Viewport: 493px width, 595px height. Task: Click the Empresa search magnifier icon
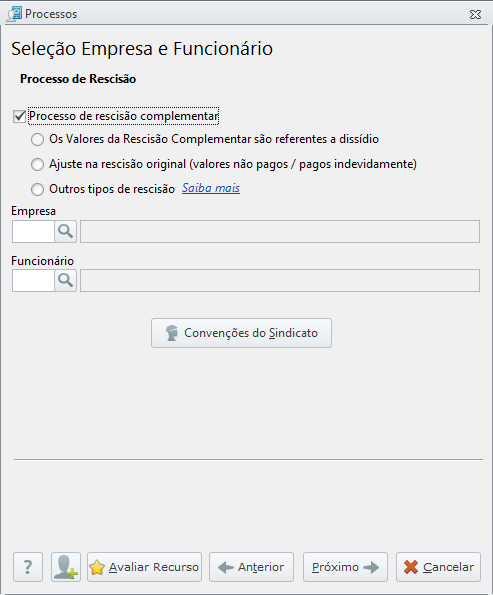[x=65, y=231]
